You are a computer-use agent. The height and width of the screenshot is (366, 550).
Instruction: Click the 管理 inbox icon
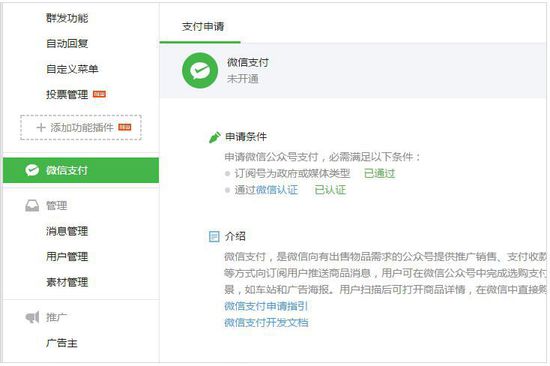pyautogui.click(x=32, y=206)
